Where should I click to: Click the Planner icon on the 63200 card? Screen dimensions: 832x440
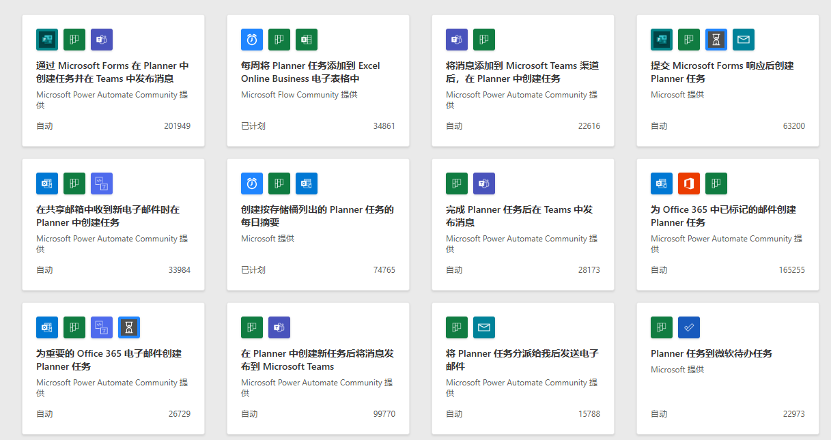click(x=689, y=39)
